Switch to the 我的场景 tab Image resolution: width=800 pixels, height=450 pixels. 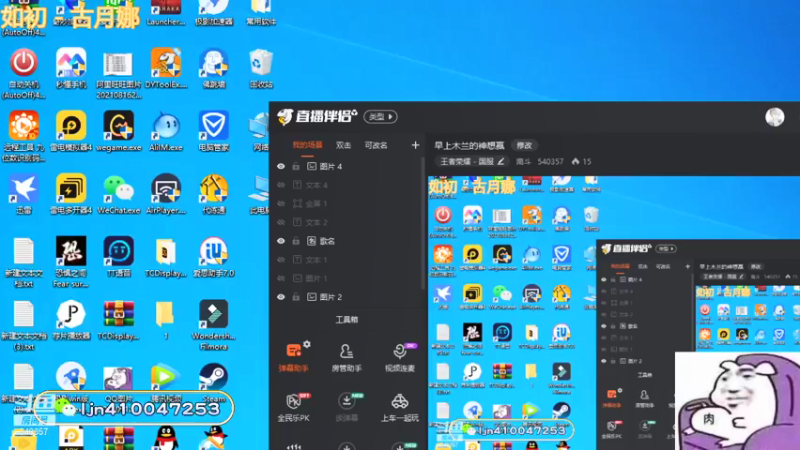pyautogui.click(x=307, y=145)
